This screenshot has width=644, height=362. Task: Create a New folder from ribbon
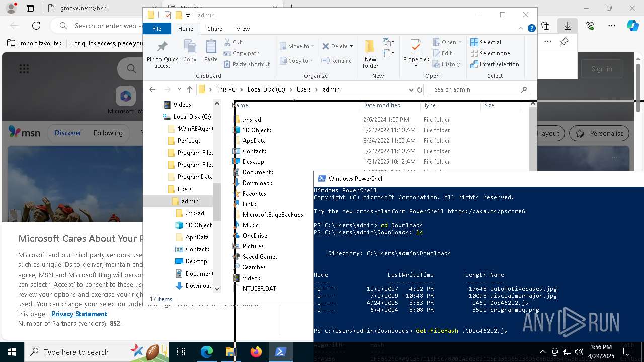[x=370, y=54]
